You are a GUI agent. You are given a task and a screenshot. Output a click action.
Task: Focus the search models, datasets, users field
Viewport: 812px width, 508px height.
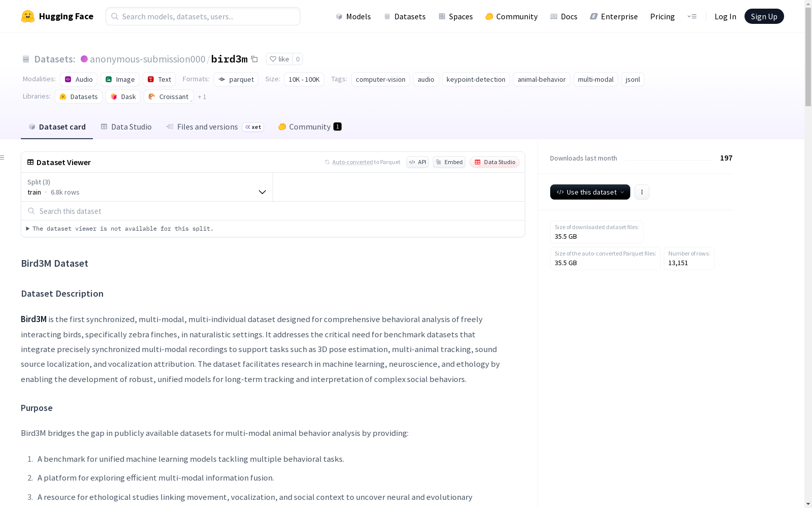pos(203,16)
